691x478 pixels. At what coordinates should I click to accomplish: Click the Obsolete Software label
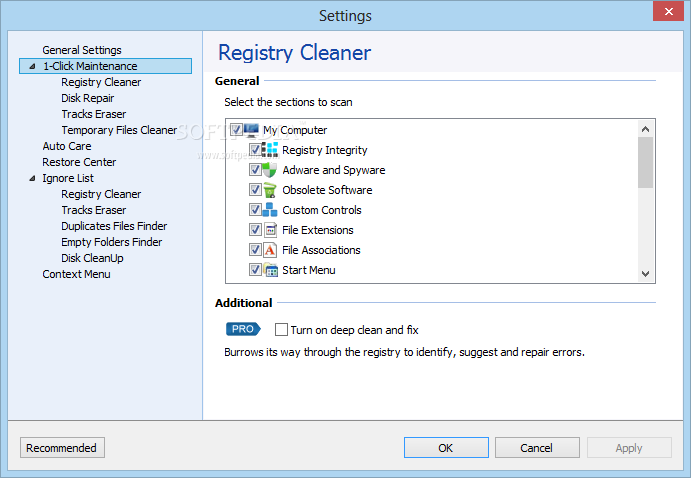coord(327,190)
